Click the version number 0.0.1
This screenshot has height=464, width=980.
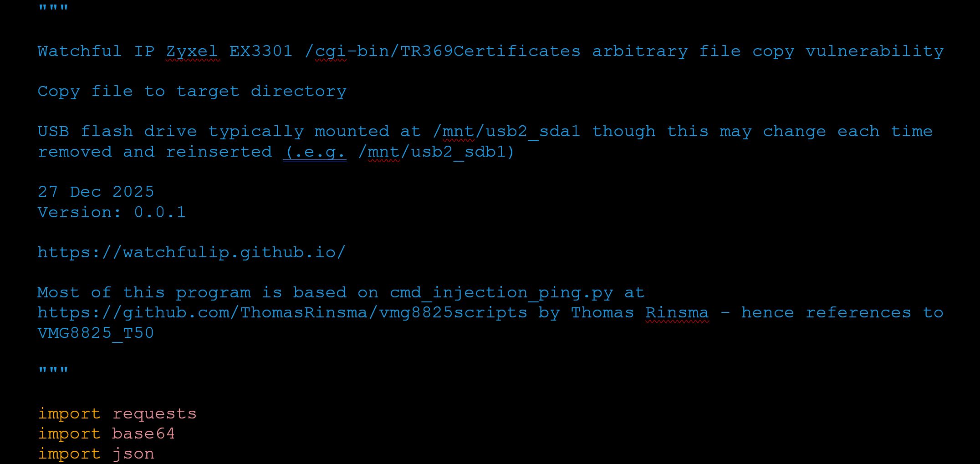click(x=160, y=212)
